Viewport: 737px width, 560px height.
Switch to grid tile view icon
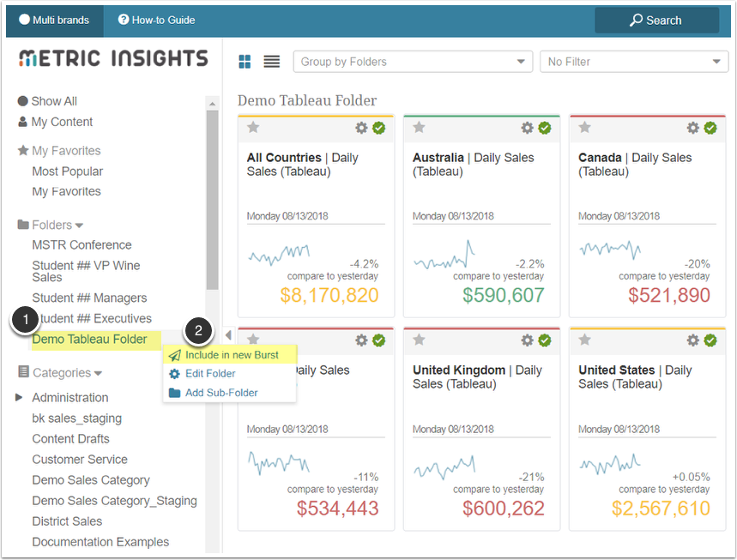pyautogui.click(x=245, y=62)
